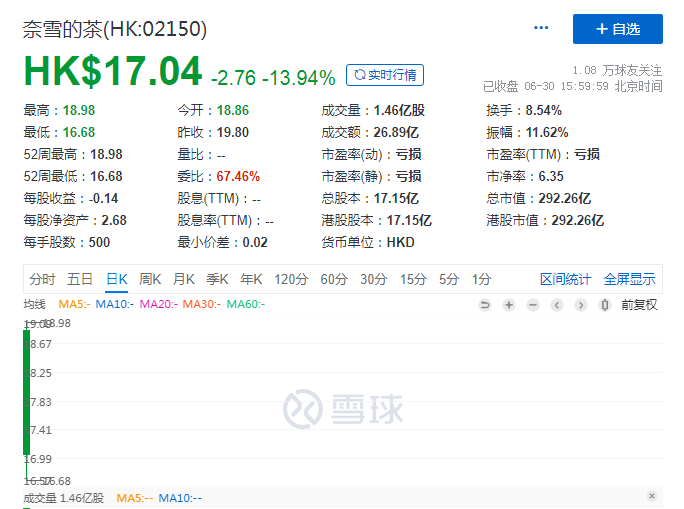Screen dimensions: 684x509
Task: Click the MA20 moving average label
Action: tap(158, 304)
